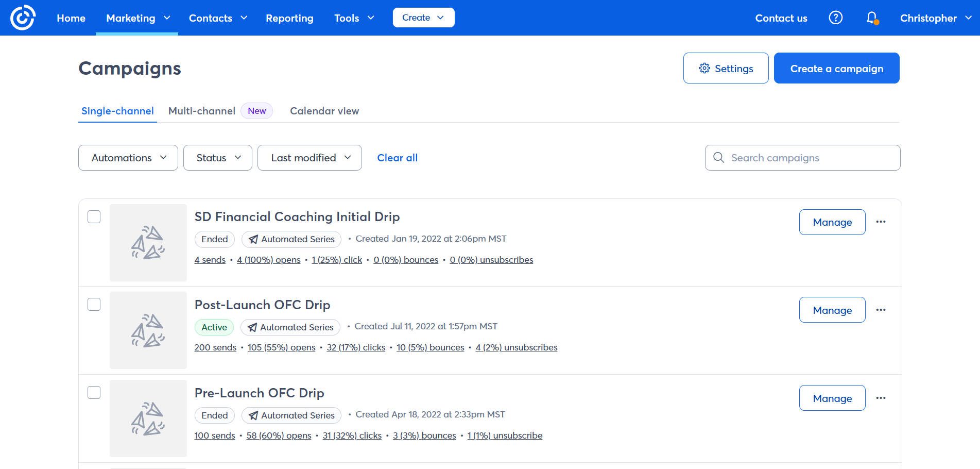980x469 pixels.
Task: Check the Post-Launch OFC Drip campaign
Action: click(x=94, y=305)
